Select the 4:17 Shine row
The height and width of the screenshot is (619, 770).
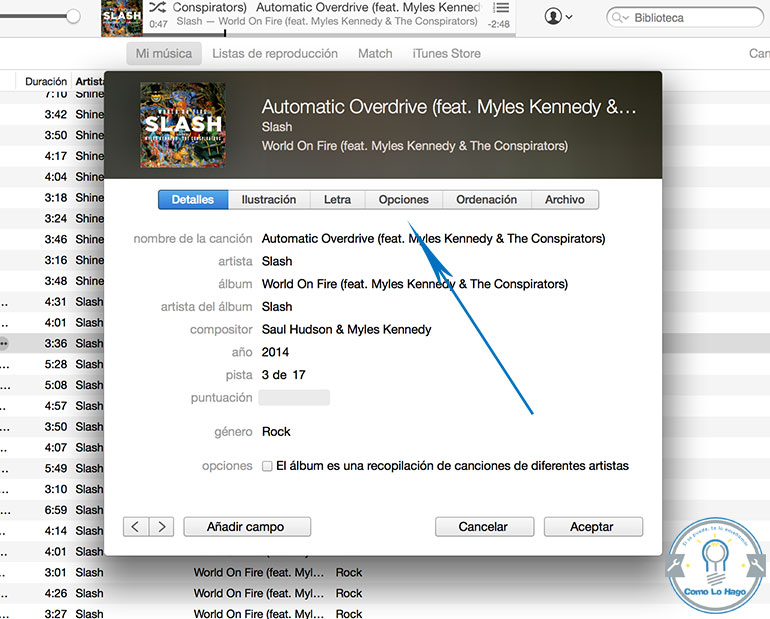click(x=52, y=156)
